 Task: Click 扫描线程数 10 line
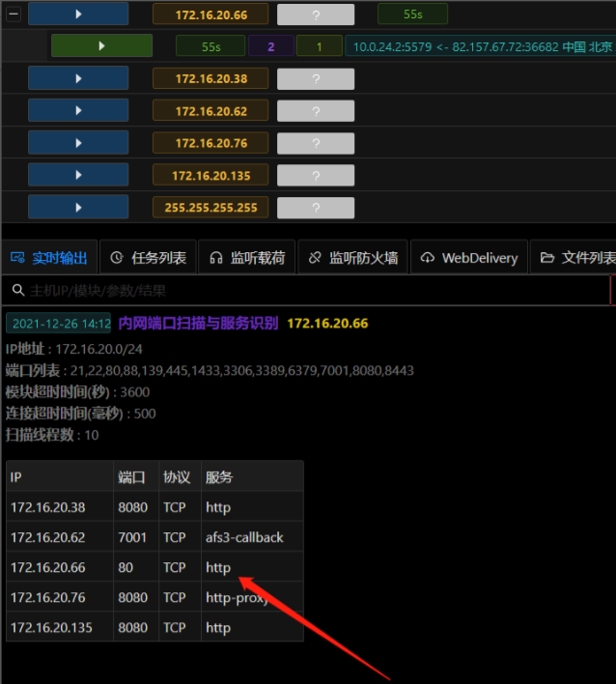[52, 435]
